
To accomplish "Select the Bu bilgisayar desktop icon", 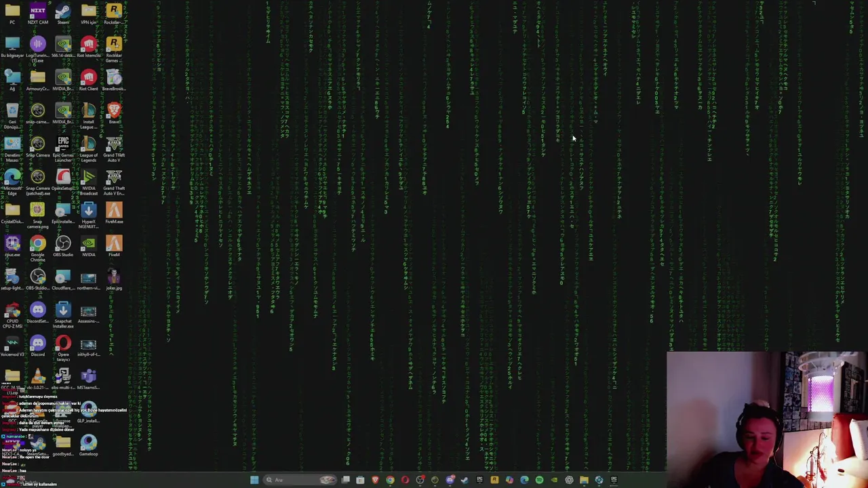I will point(12,47).
